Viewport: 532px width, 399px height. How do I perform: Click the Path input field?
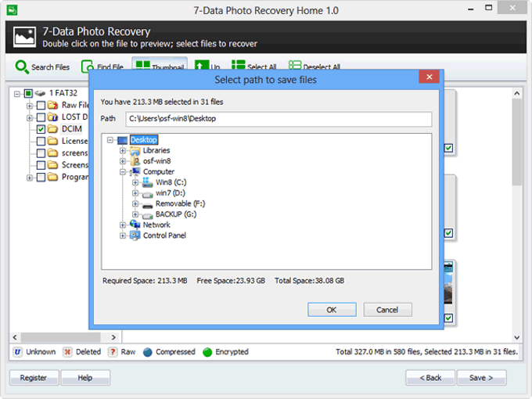pos(279,119)
